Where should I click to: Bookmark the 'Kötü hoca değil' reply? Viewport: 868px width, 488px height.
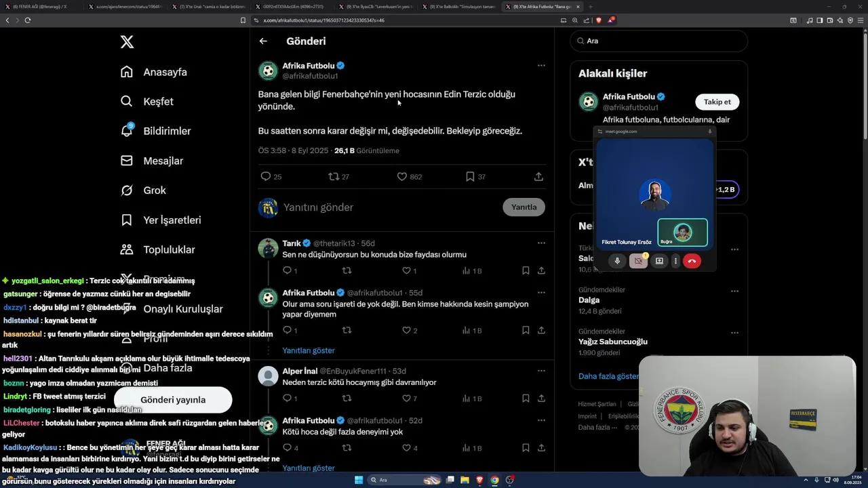coord(526,448)
